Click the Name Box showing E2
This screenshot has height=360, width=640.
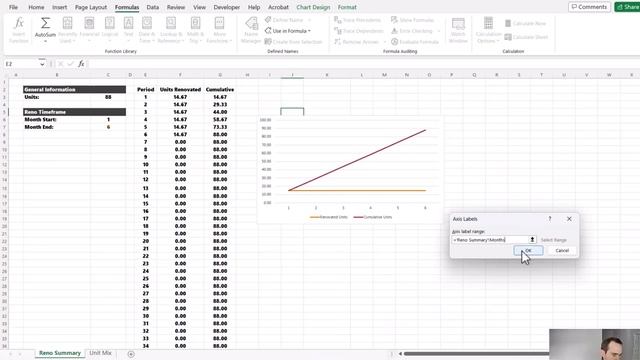(x=22, y=64)
